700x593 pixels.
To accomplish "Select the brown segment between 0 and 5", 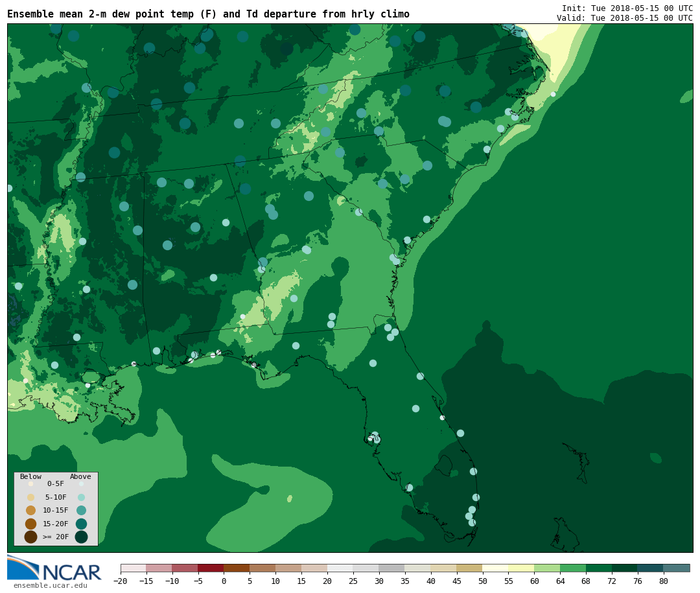I will point(237,568).
